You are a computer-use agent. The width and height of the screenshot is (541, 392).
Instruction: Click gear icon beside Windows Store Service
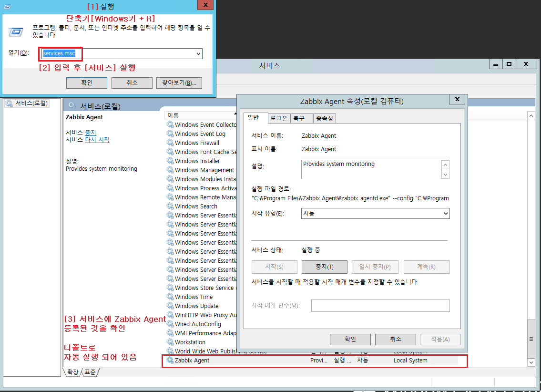[170, 288]
